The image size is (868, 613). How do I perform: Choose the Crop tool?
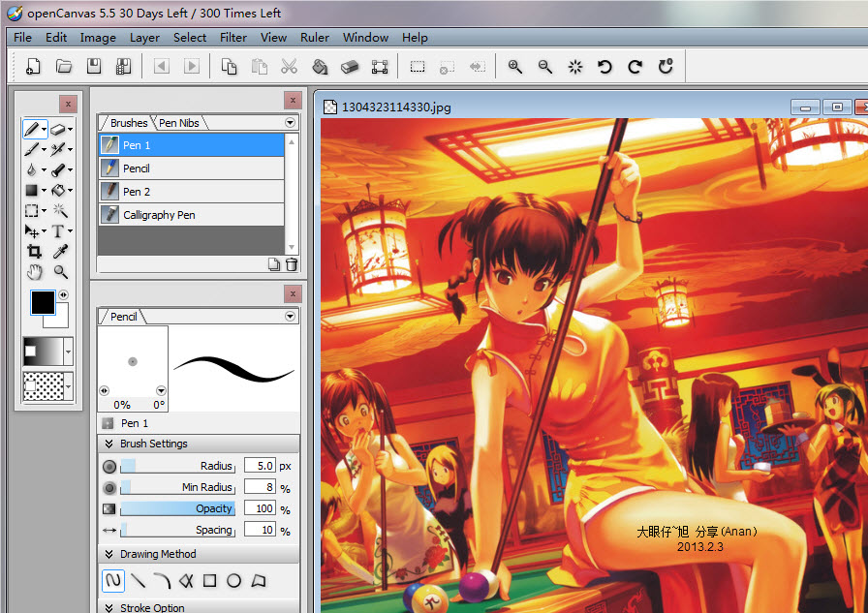coord(33,252)
